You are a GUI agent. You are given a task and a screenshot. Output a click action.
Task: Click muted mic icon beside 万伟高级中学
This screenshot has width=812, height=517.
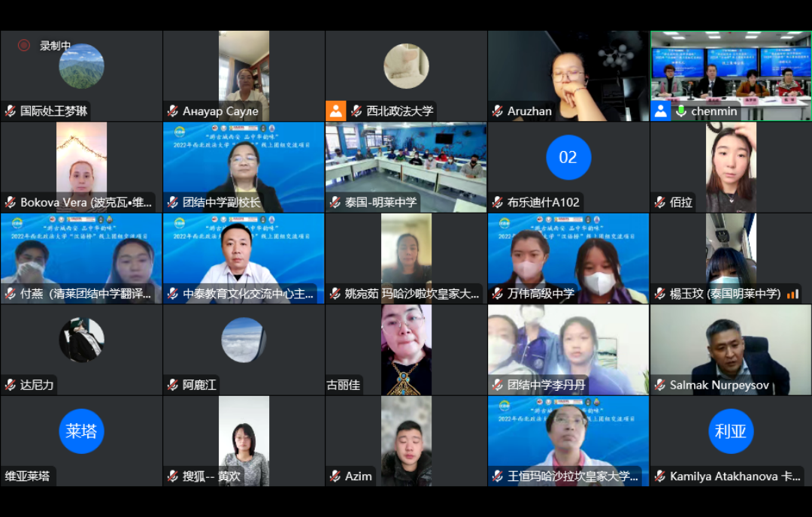click(x=498, y=294)
